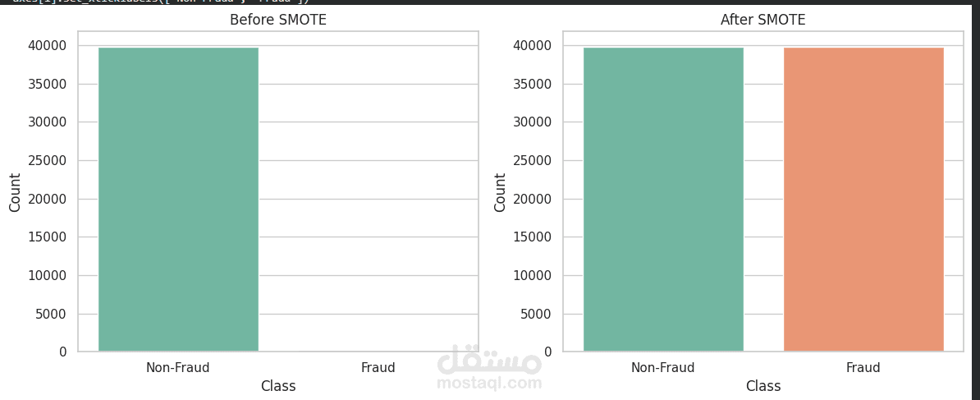Click the mostaql.com watermark text

(489, 383)
